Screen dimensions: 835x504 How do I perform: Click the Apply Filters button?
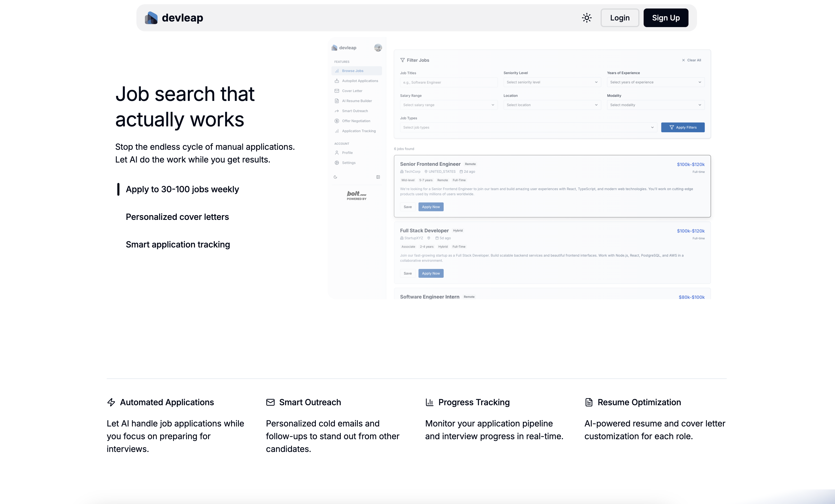click(x=682, y=127)
